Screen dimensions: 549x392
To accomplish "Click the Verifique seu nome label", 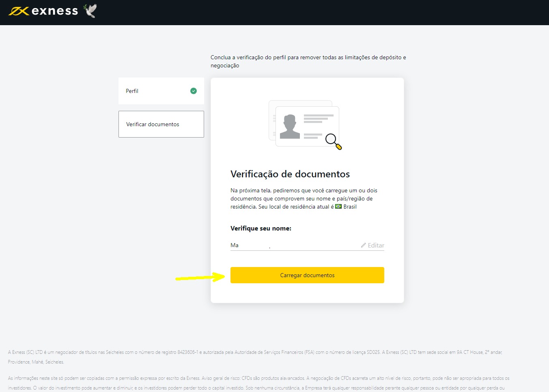I will coord(261,228).
